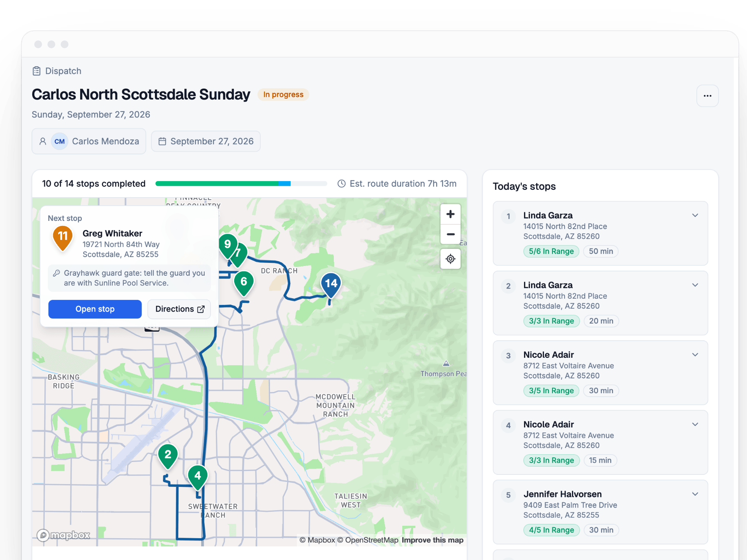
Task: Open the three-dot more options menu
Action: (x=707, y=96)
